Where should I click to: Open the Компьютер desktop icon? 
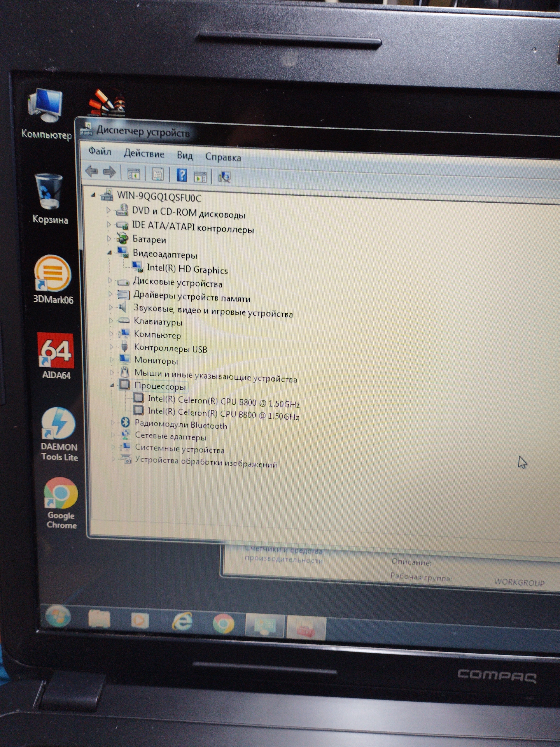[x=46, y=114]
